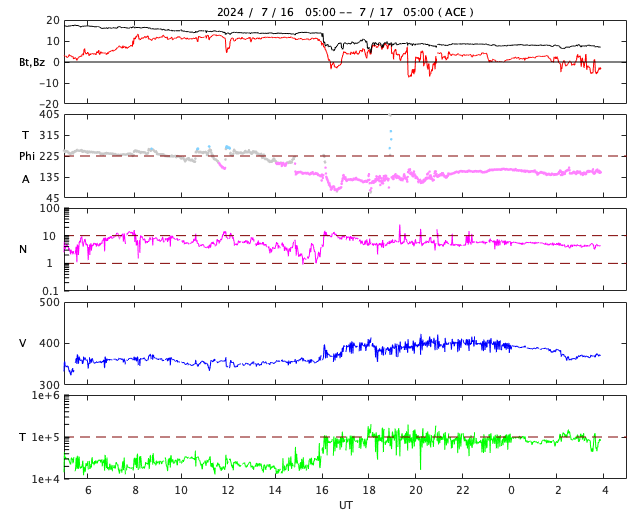This screenshot has width=640, height=512.
Task: Click the V velocity axis label
Action: pos(22,343)
